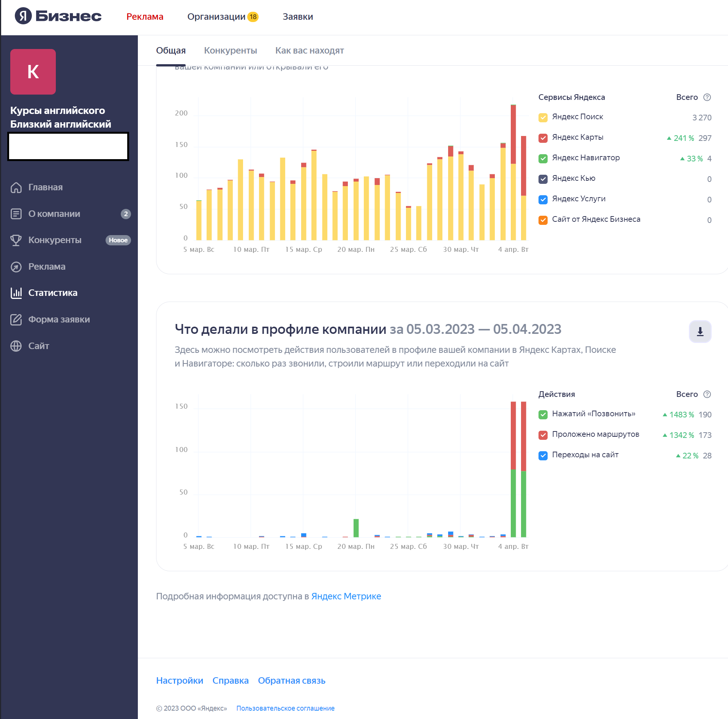Click the company avatar with letter K
This screenshot has height=719, width=728.
pyautogui.click(x=33, y=72)
